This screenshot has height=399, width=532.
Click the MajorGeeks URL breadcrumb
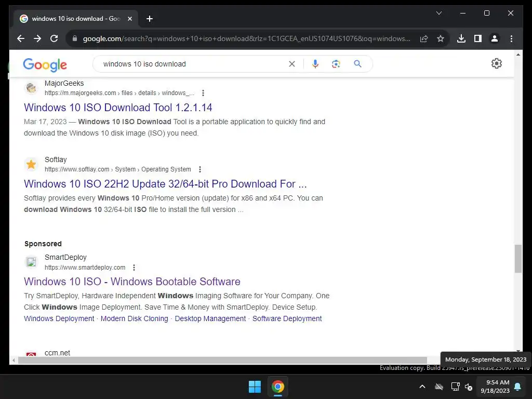[119, 93]
